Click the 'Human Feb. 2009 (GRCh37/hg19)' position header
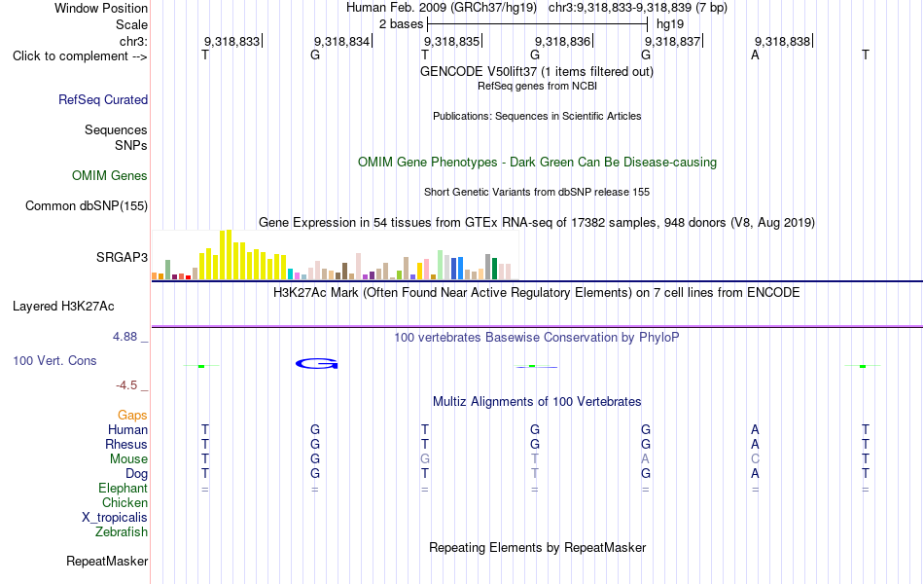 point(442,8)
